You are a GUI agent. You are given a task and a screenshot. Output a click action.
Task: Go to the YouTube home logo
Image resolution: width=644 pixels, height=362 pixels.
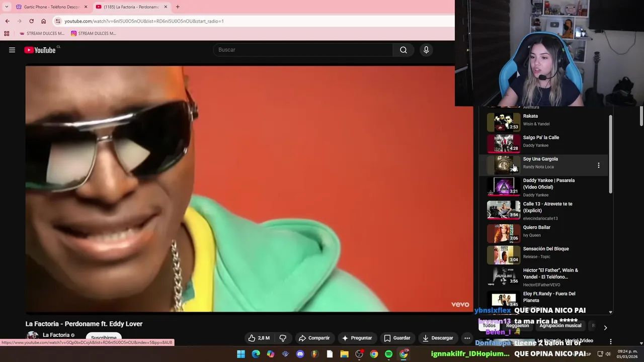click(x=40, y=50)
